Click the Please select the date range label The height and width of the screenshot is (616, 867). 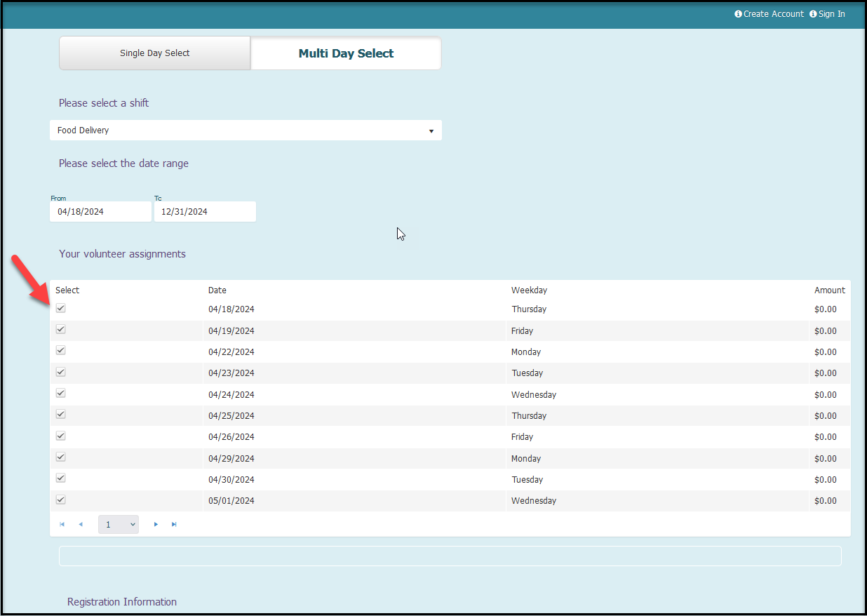click(x=123, y=163)
